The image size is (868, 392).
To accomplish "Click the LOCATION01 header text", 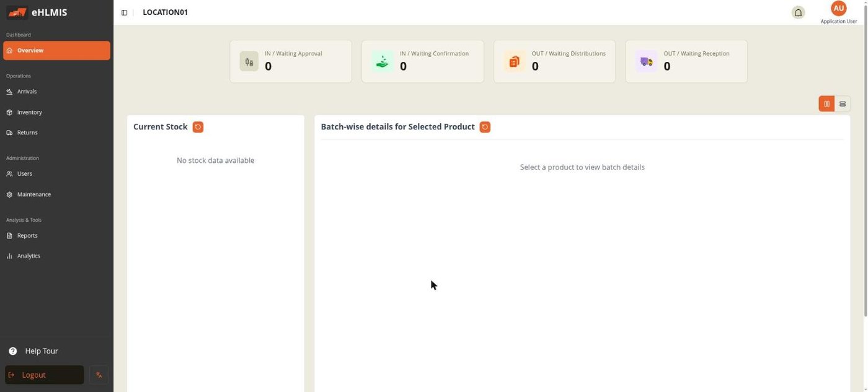I will coord(165,12).
